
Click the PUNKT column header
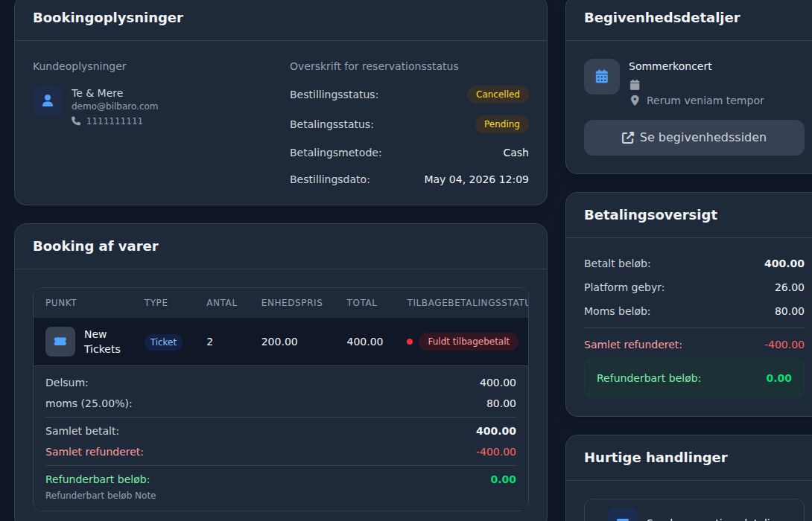pos(61,303)
